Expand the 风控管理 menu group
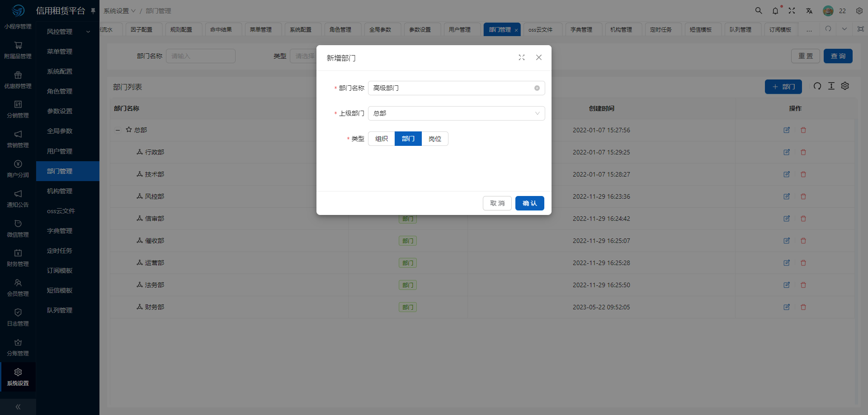Viewport: 868px width, 415px height. [x=68, y=32]
